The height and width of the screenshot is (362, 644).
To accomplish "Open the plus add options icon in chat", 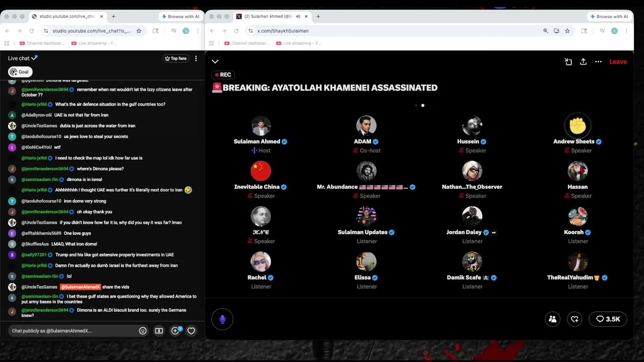I will 175,331.
